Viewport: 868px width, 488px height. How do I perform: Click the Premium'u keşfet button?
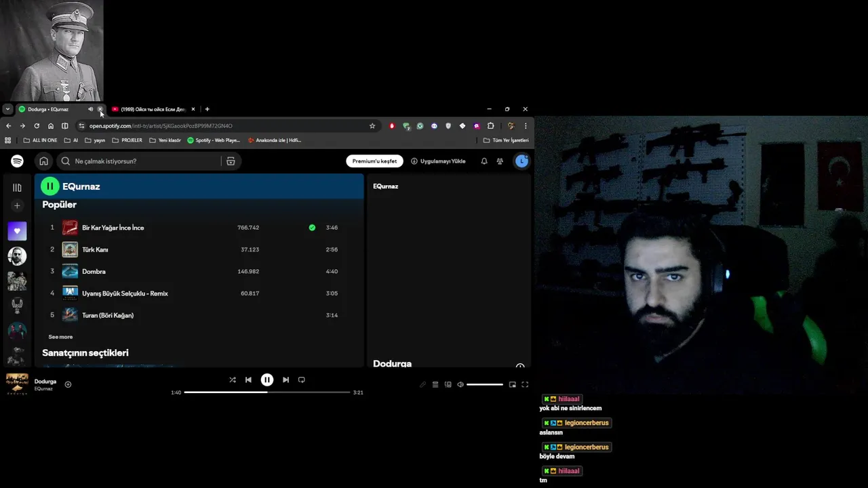(374, 161)
